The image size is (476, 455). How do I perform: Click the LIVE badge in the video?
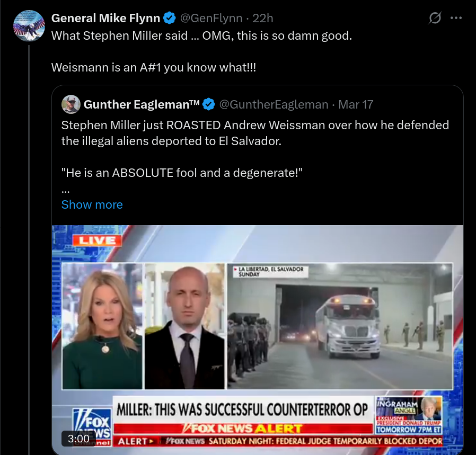[97, 241]
